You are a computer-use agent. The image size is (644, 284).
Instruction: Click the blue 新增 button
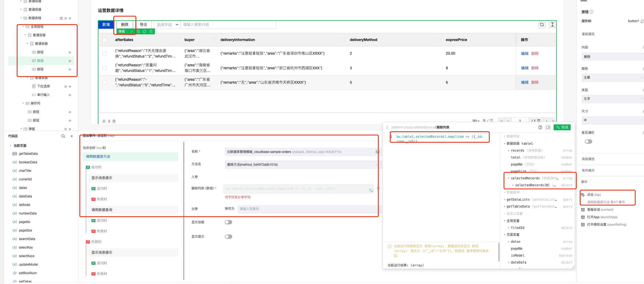click(x=106, y=25)
